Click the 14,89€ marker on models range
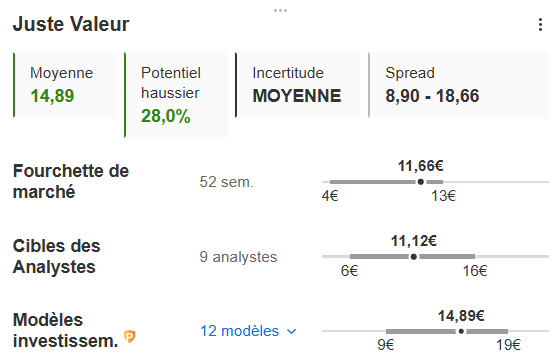Screen dimensions: 555x364 coord(461,331)
